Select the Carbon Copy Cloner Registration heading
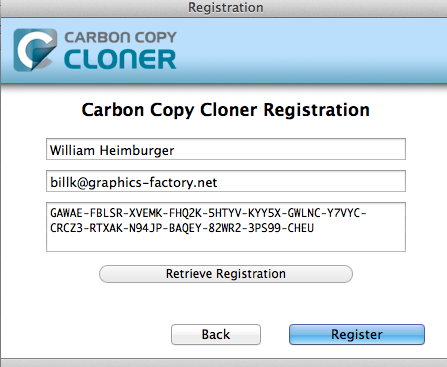This screenshot has height=367, width=447. [226, 110]
